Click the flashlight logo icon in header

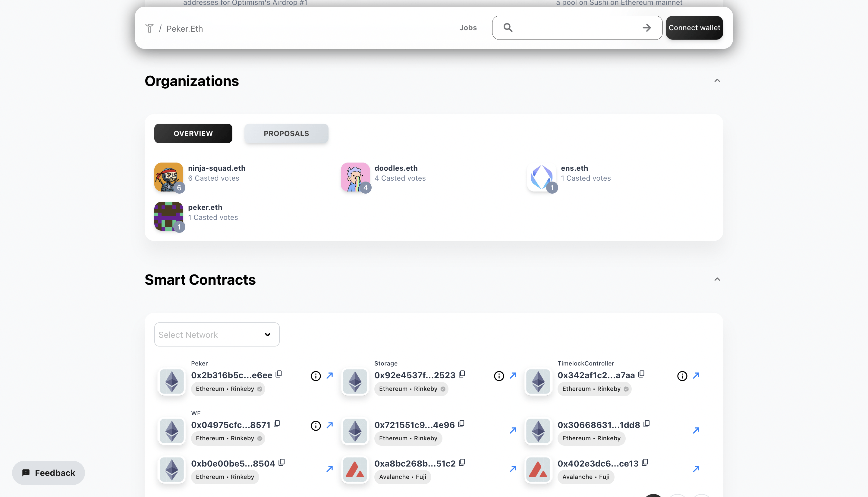coord(149,28)
